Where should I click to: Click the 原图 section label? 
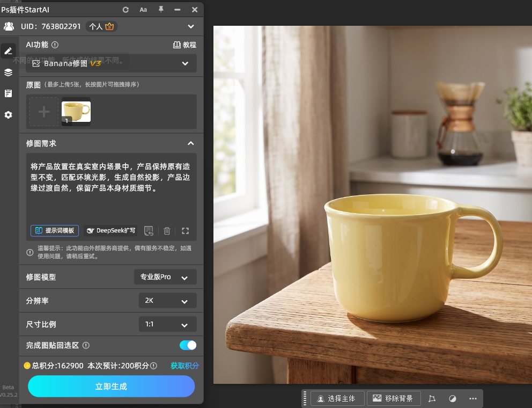33,85
